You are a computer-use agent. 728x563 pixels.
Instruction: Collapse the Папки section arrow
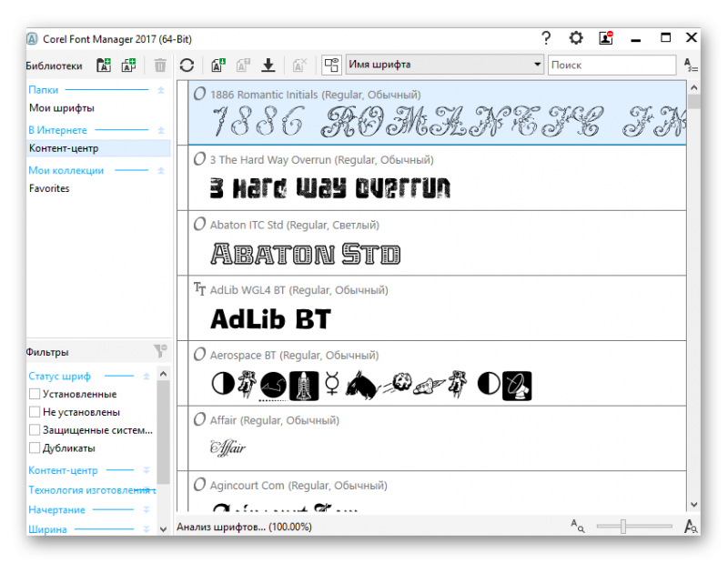pyautogui.click(x=161, y=89)
